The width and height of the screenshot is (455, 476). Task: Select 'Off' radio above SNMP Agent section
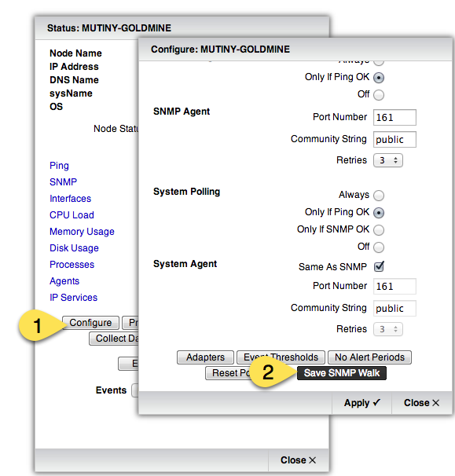point(379,95)
